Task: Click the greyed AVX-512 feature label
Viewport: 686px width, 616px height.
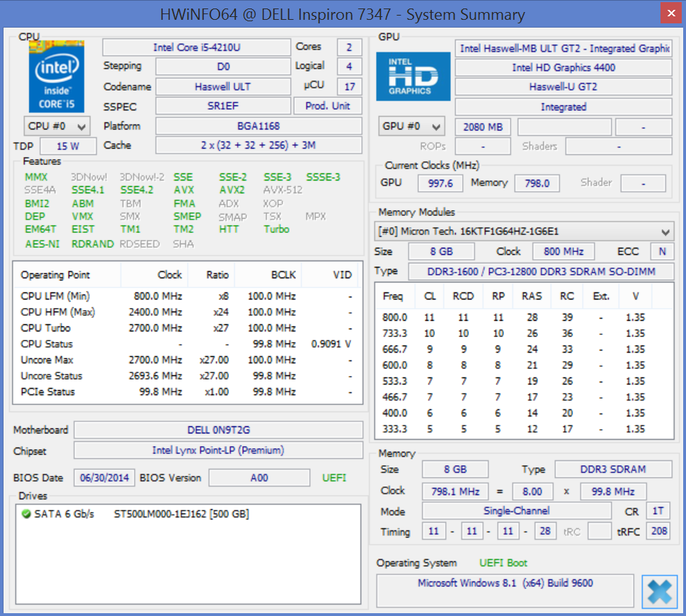Action: [282, 190]
